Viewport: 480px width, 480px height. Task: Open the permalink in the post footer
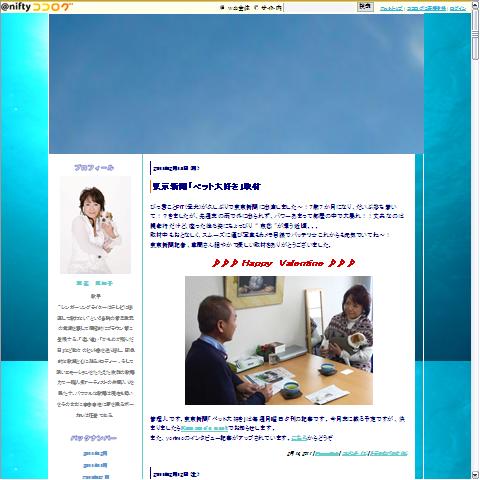pos(327,453)
